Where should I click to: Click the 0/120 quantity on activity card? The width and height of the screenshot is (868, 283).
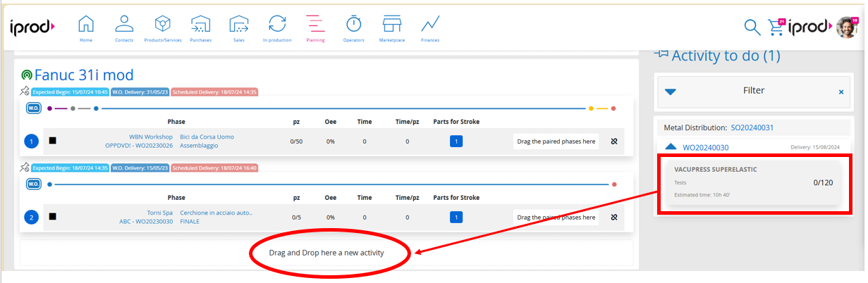point(823,183)
